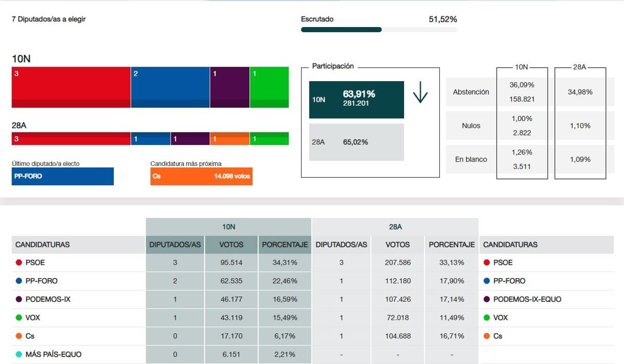Select the 28A table column group header

tap(395, 227)
